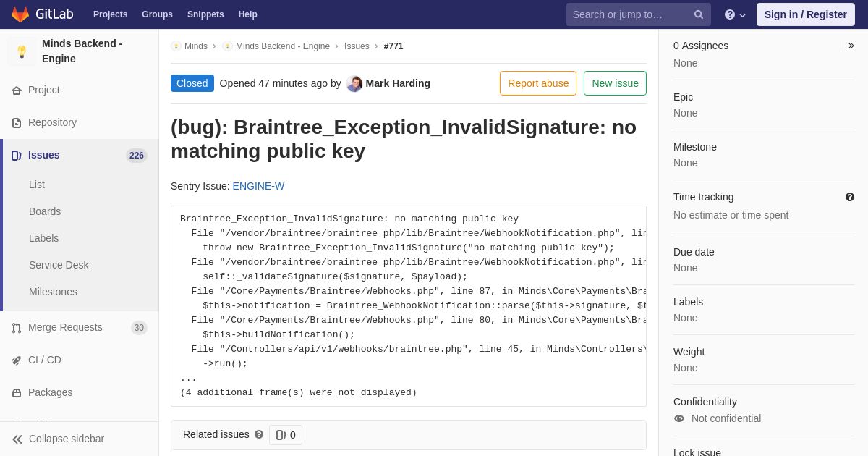This screenshot has width=868, height=456.
Task: Open the Projects menu
Action: (110, 14)
